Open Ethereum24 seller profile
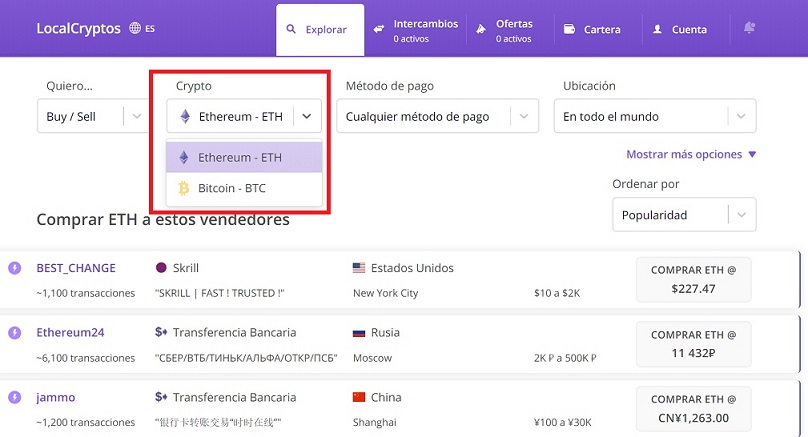 [70, 332]
